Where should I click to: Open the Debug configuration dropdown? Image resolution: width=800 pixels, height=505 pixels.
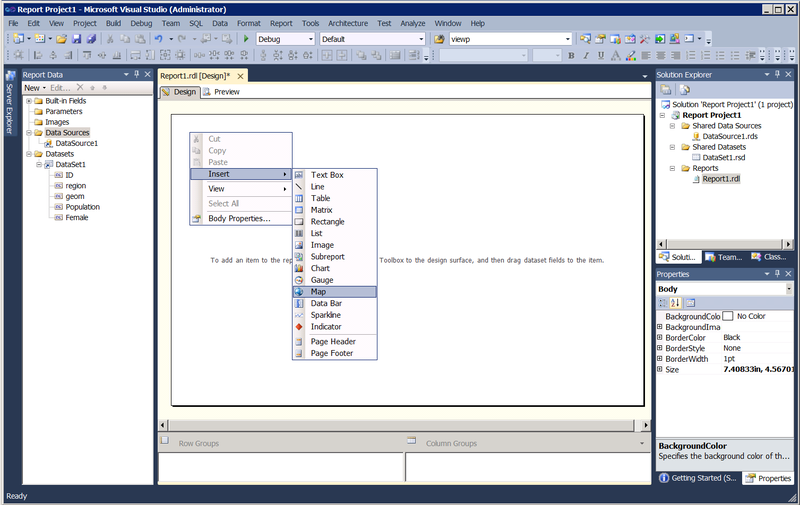click(x=310, y=39)
